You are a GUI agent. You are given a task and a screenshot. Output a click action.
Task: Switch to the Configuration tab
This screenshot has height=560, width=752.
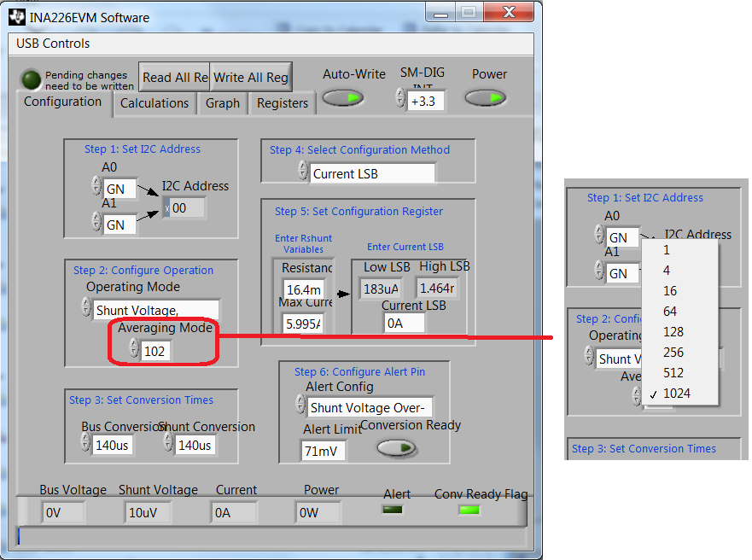63,102
